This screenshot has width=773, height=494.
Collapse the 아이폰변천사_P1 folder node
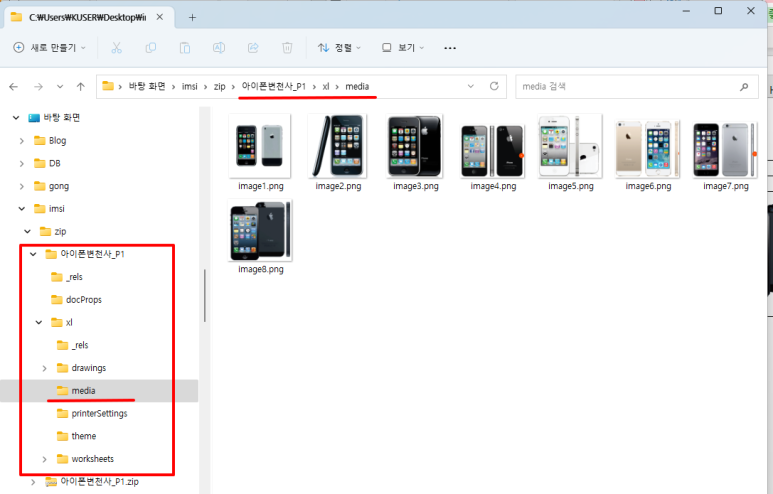click(33, 254)
